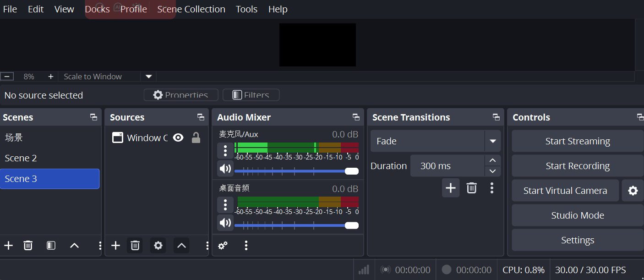Add a new scene with plus icon

click(x=8, y=246)
